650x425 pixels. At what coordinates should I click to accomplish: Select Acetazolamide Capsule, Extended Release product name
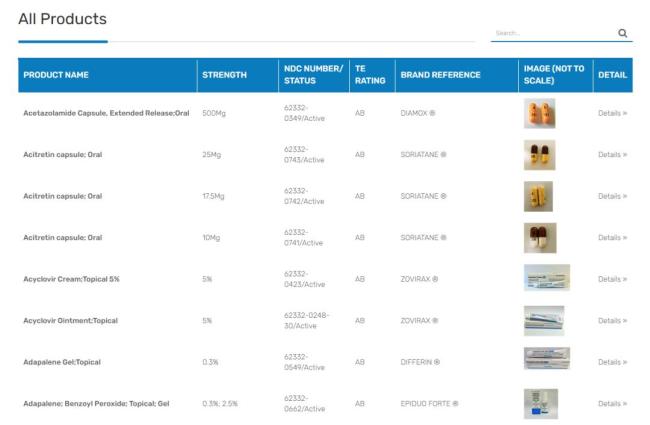[106, 113]
